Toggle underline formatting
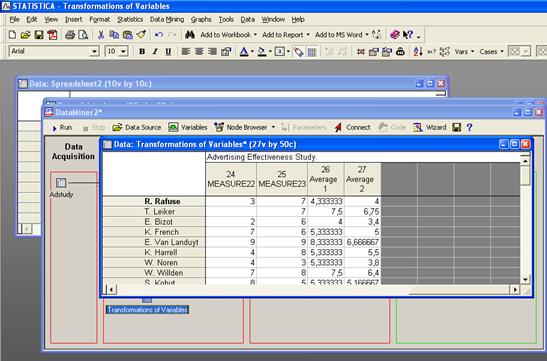The image size is (547, 361). tap(168, 52)
